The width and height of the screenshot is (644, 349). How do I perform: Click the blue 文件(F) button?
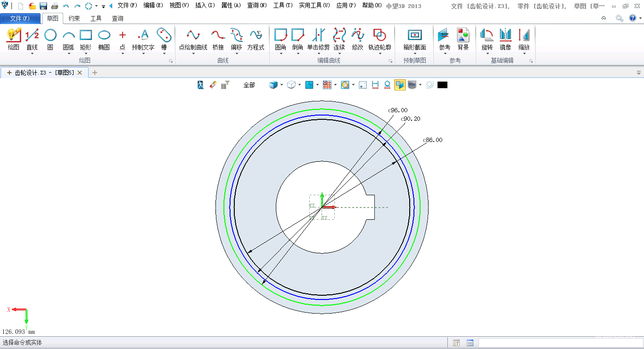click(20, 18)
